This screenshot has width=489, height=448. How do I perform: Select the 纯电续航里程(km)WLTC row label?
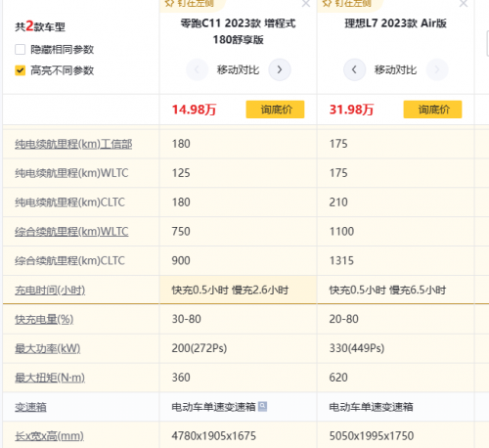pyautogui.click(x=71, y=173)
